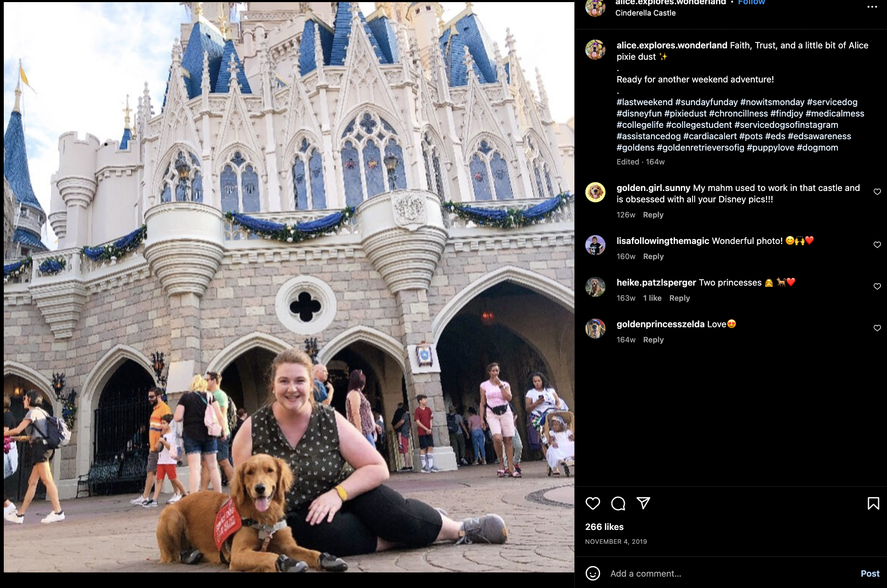Like heike.patzlsperger's comment heart
The width and height of the screenshot is (887, 588).
pyautogui.click(x=877, y=286)
